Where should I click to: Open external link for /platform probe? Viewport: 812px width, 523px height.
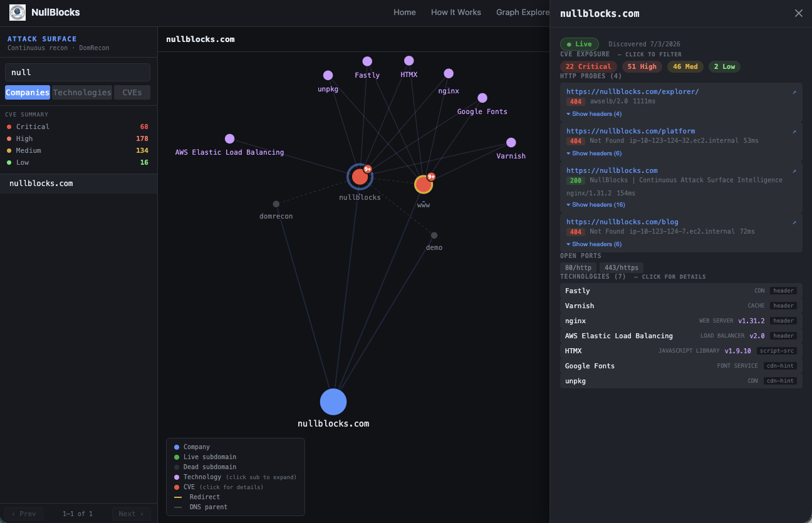click(794, 132)
